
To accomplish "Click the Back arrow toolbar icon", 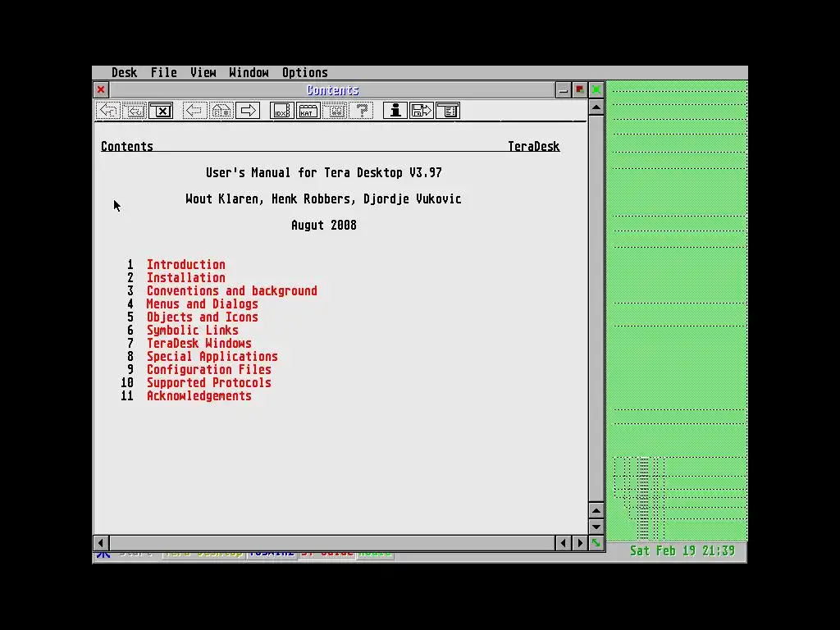I will pyautogui.click(x=109, y=111).
